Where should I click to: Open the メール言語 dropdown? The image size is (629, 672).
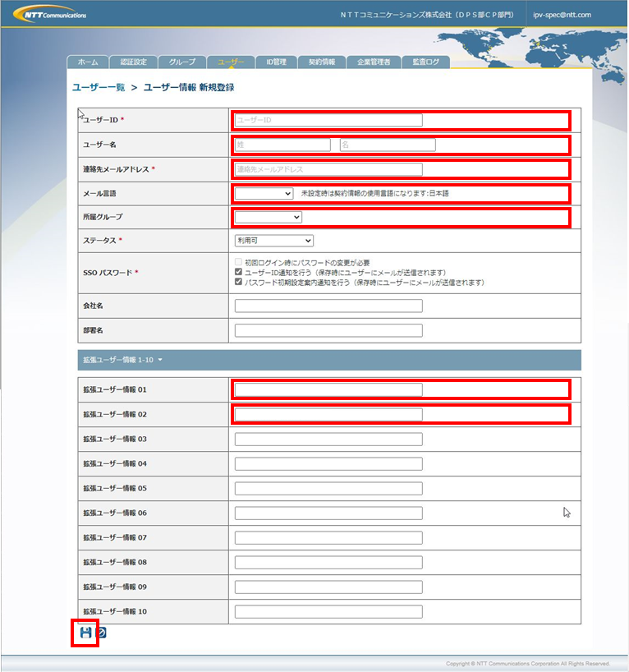click(264, 193)
